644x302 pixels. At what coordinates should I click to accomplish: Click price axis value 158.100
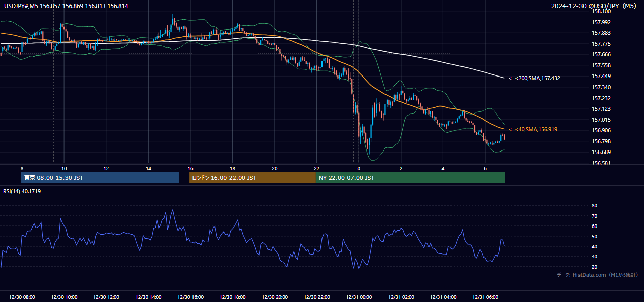pyautogui.click(x=601, y=11)
